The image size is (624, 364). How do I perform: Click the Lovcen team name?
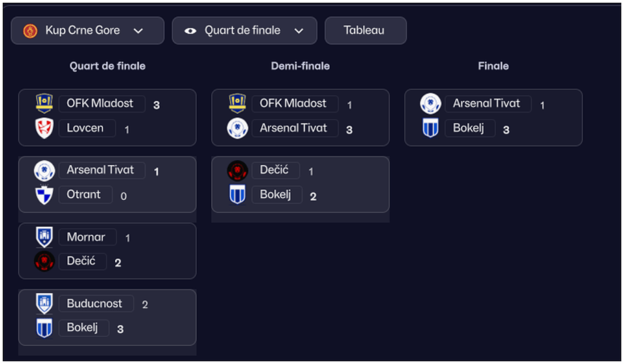coord(86,128)
